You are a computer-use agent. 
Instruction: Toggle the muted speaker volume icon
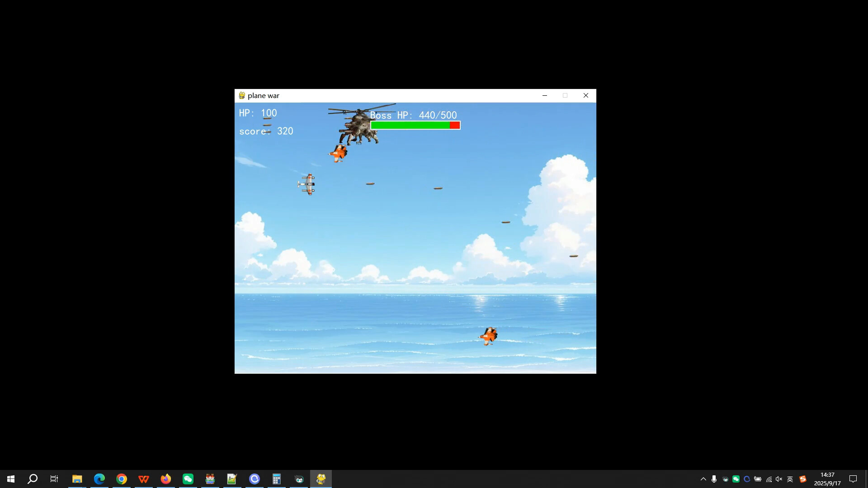tap(779, 479)
